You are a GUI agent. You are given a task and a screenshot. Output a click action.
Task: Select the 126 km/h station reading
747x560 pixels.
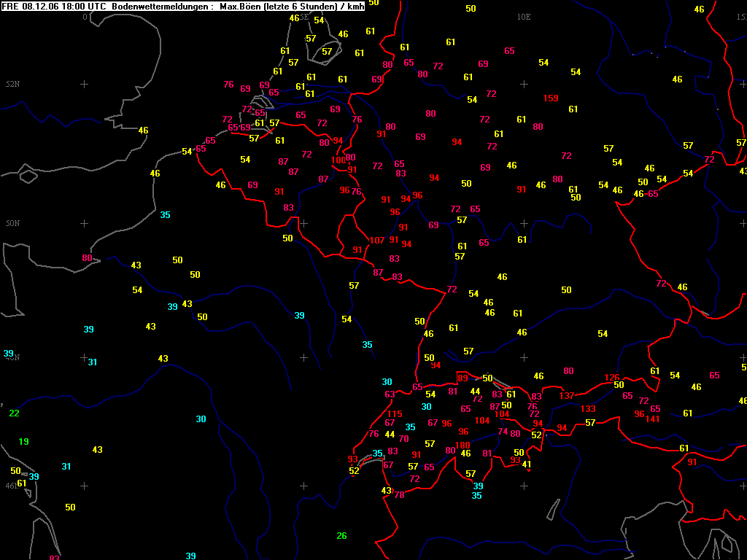click(x=612, y=378)
